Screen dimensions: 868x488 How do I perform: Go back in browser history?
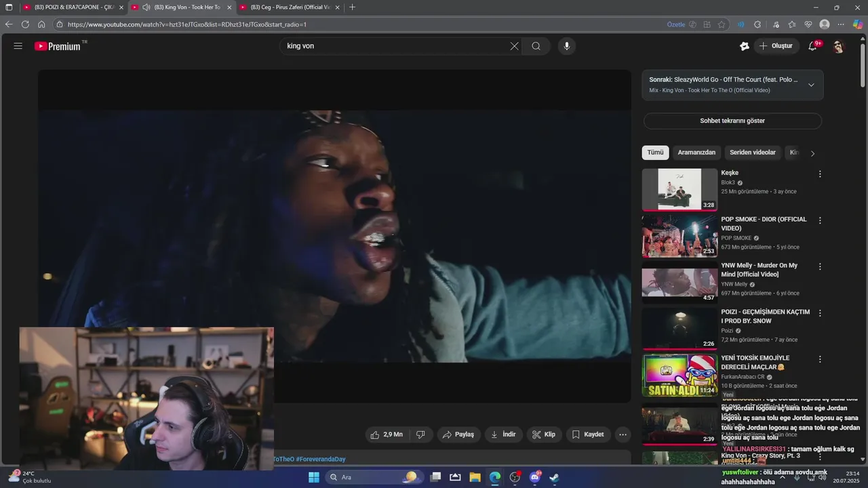9,24
